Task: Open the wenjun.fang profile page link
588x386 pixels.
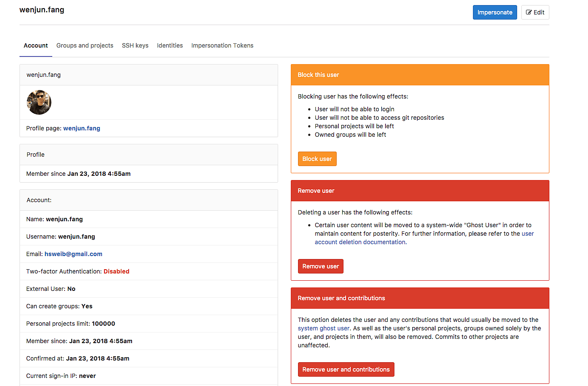Action: [x=82, y=128]
